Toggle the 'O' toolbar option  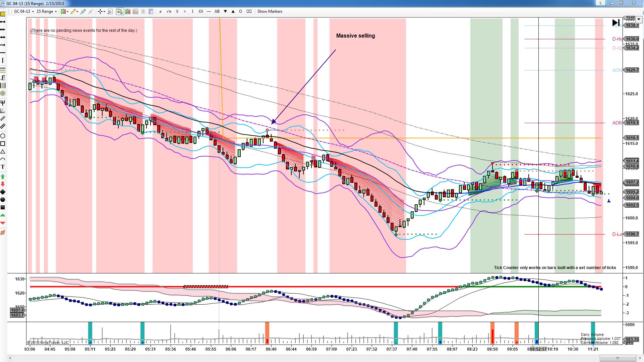(240, 11)
